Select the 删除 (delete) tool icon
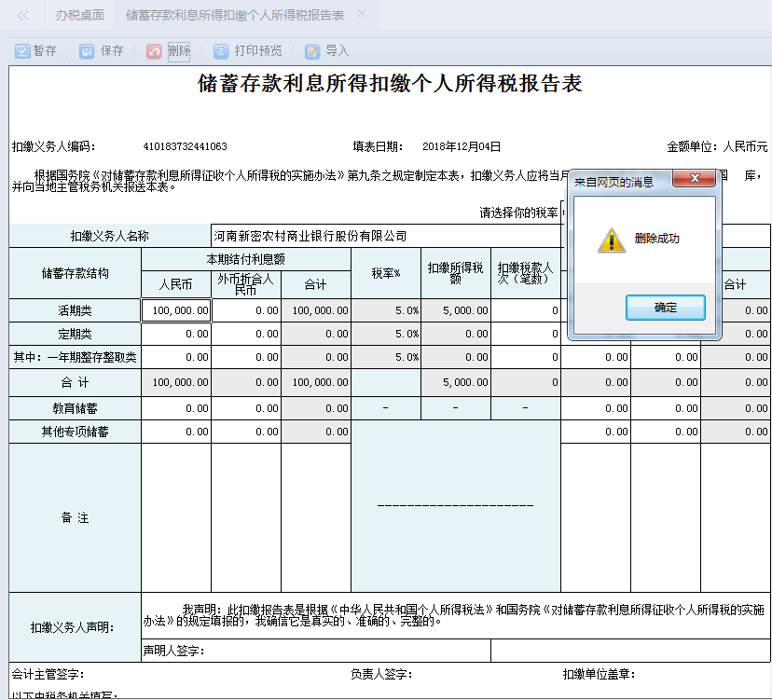Viewport: 772px width, 700px height. [x=154, y=50]
